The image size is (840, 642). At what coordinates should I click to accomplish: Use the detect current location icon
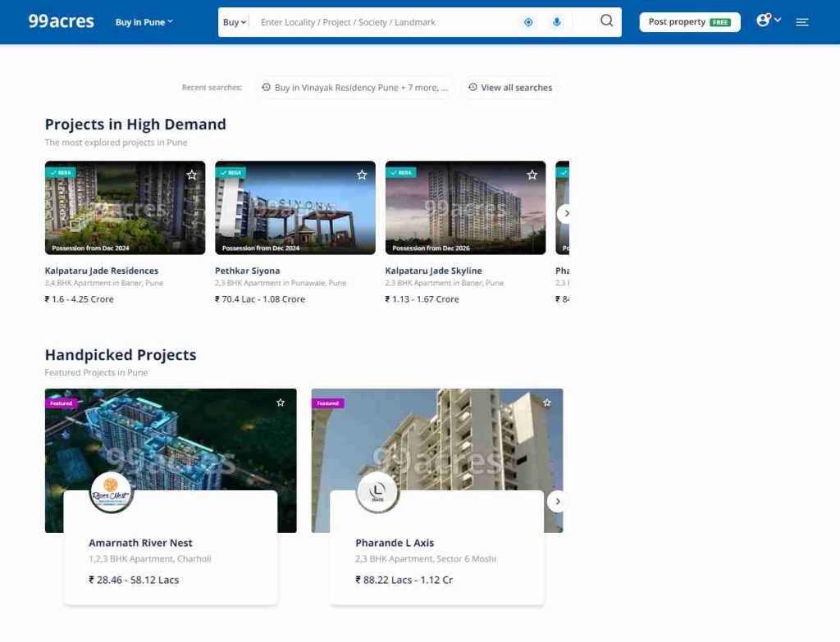[528, 22]
